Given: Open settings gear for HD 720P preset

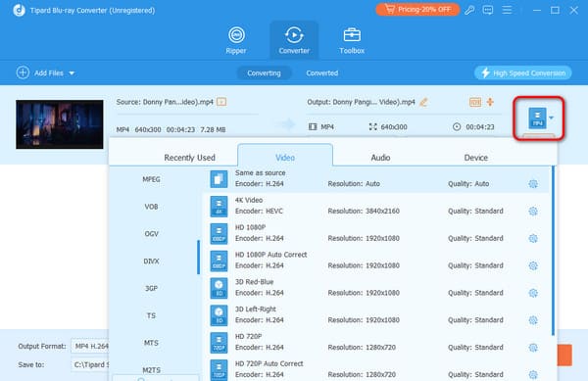Looking at the screenshot, I should point(533,348).
